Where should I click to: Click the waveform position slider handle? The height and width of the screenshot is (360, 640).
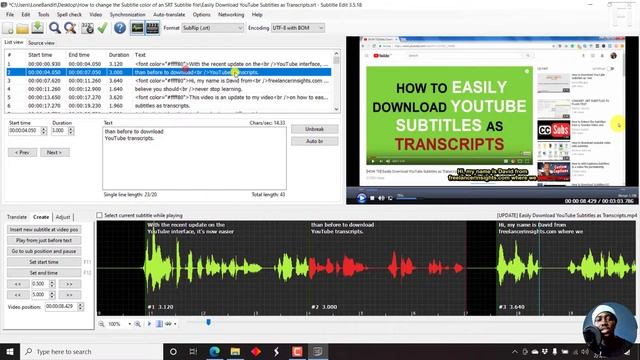tap(209, 322)
